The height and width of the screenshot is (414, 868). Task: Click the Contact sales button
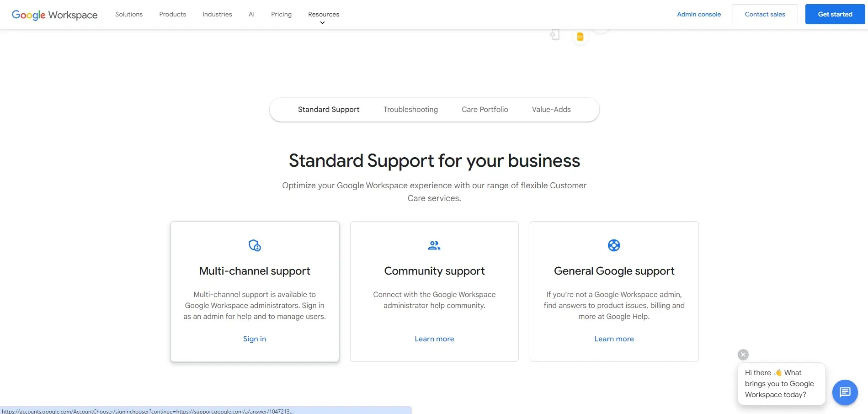[765, 14]
